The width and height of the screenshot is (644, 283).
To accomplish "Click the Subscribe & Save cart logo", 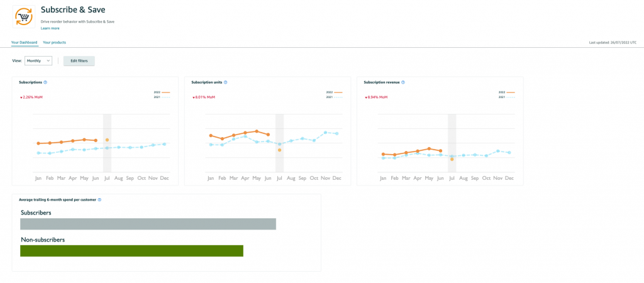I will (x=24, y=16).
